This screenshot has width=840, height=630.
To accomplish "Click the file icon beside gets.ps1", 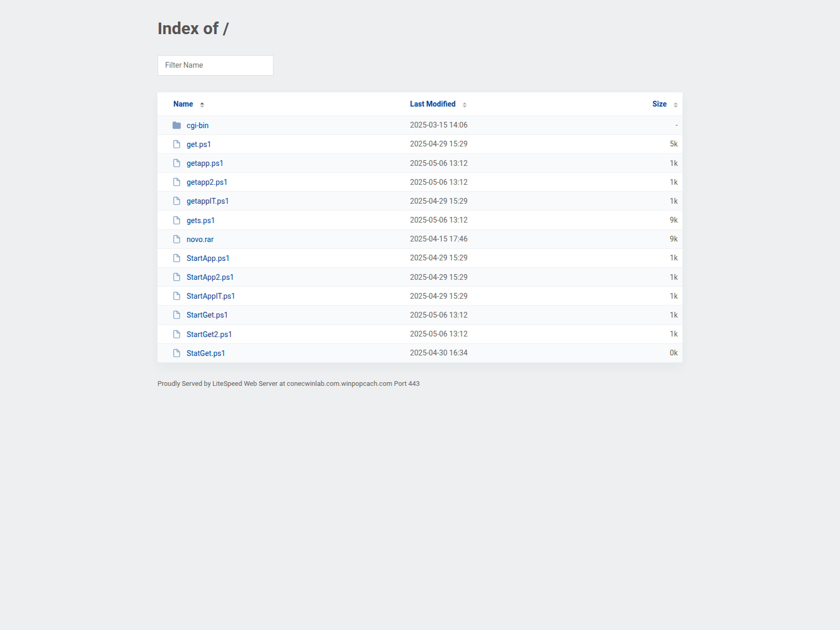I will tap(177, 220).
